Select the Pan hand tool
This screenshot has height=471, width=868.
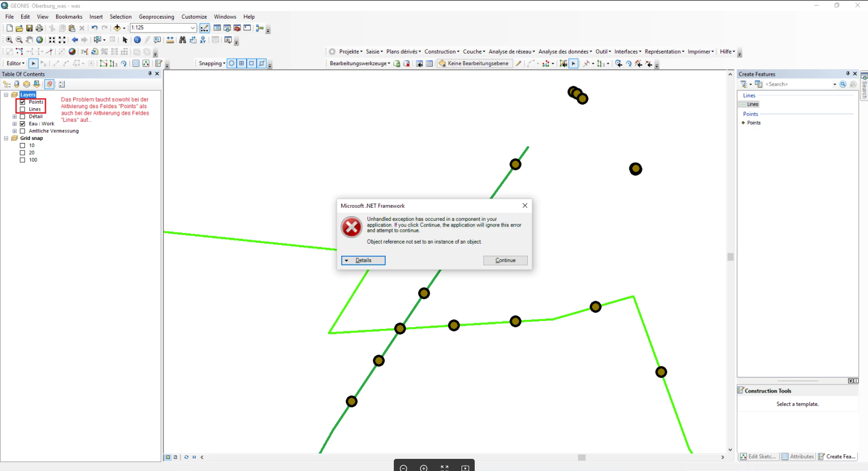tap(29, 39)
